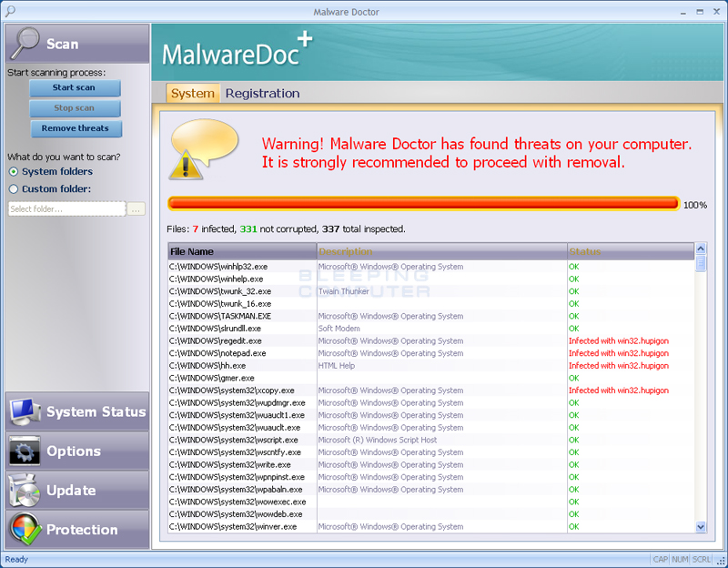Click the Select folder input field

[x=66, y=208]
